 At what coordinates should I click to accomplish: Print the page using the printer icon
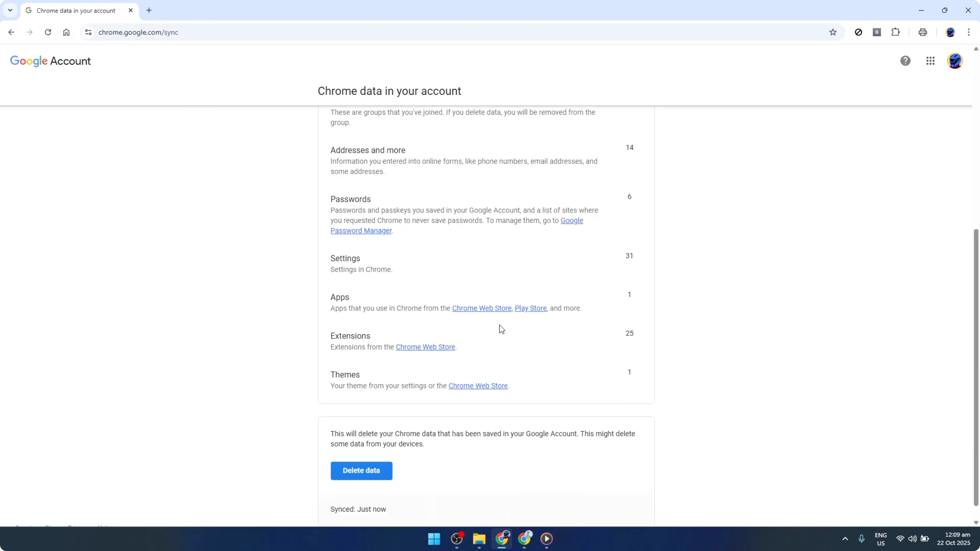coord(923,32)
